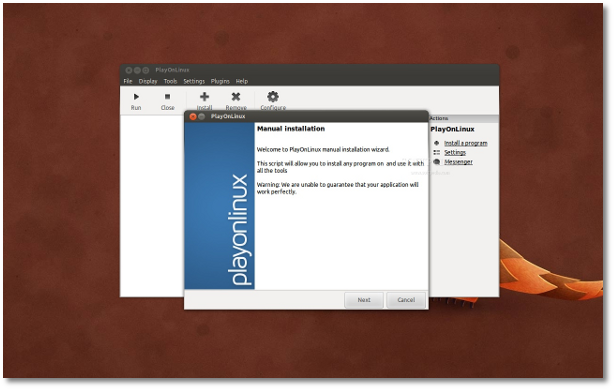The width and height of the screenshot is (614, 389).
Task: Click the Run play icon
Action: (136, 97)
